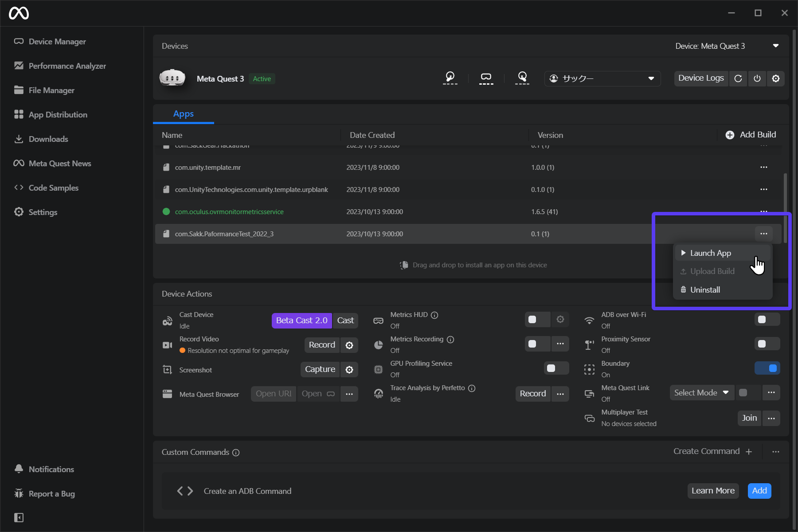Image resolution: width=798 pixels, height=532 pixels.
Task: Select Uninstall in the context menu
Action: [705, 290]
